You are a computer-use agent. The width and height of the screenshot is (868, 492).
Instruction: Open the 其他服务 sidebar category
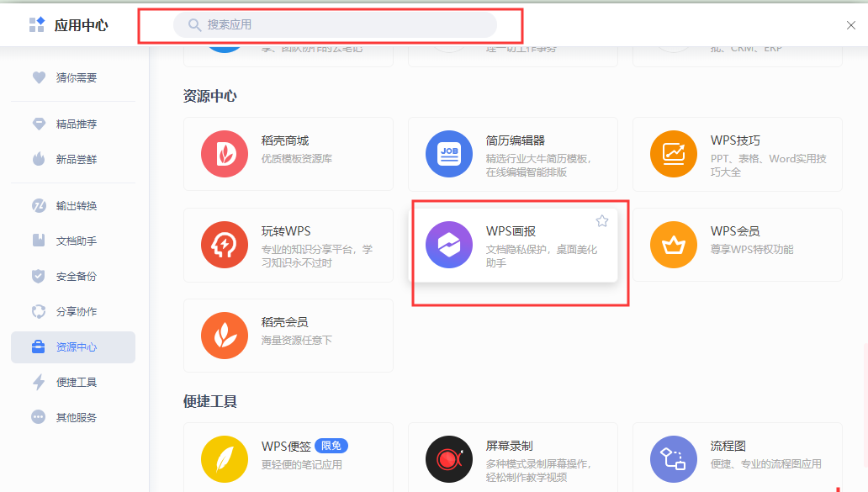pos(73,417)
